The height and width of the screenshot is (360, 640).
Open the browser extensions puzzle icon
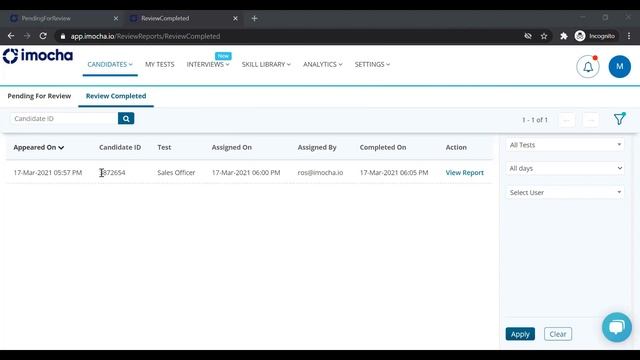click(x=564, y=36)
